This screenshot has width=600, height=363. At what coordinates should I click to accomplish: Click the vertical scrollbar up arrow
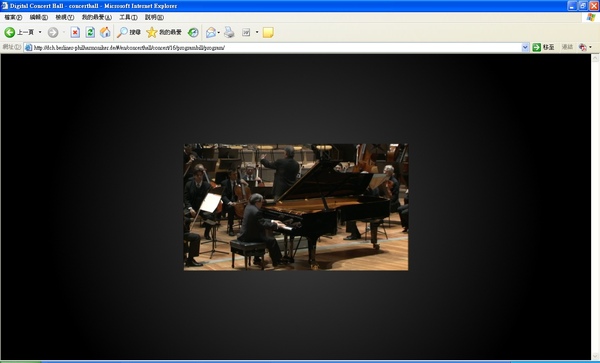[x=595, y=58]
